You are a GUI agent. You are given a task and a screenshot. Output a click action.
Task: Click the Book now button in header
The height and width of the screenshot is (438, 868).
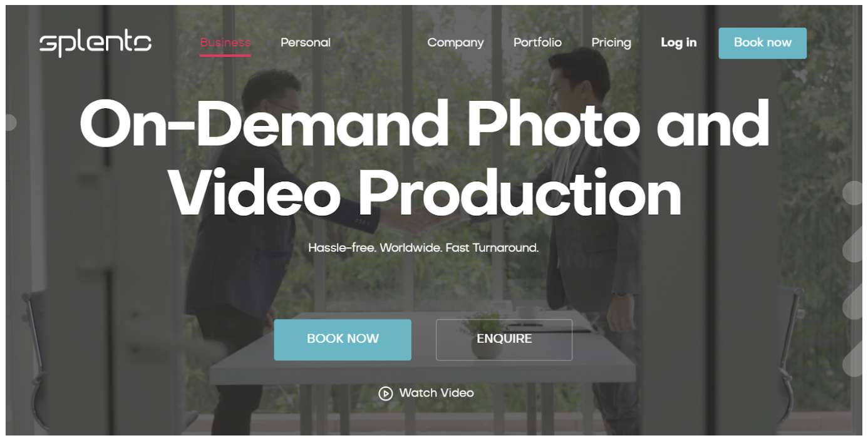762,43
